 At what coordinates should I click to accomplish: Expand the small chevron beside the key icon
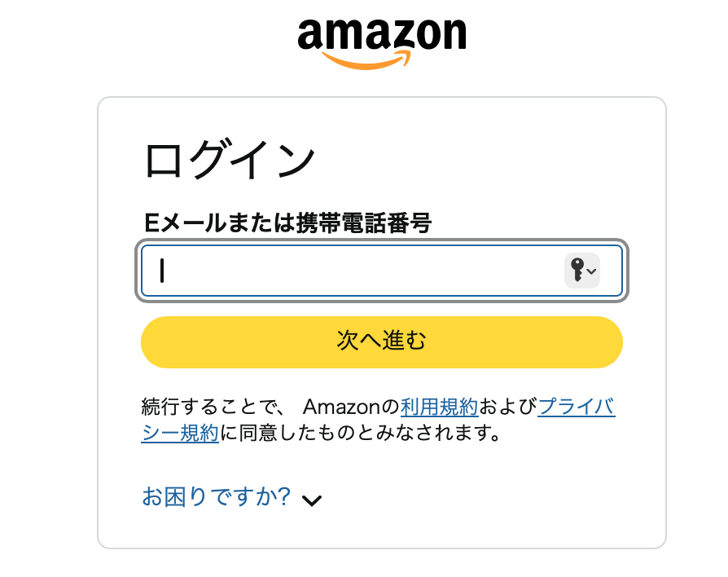(592, 271)
